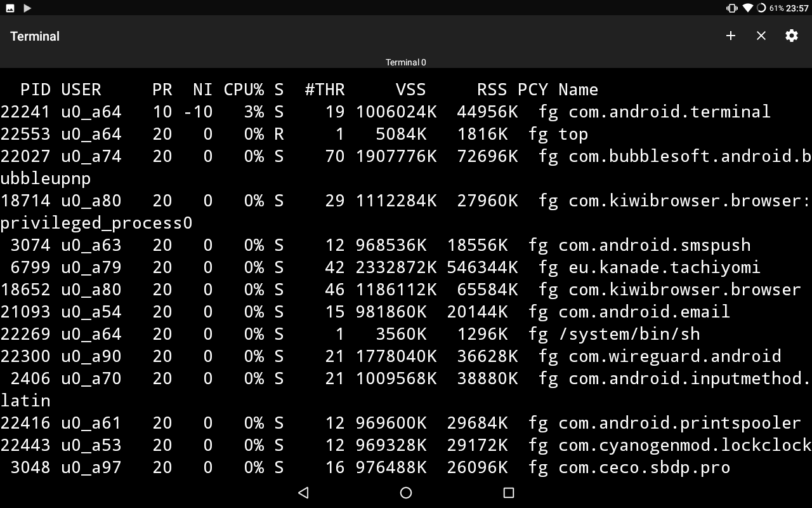Screen dimensions: 812x508
Task: Click PID 18714 kiwibrowser privileged row
Action: pos(25,201)
